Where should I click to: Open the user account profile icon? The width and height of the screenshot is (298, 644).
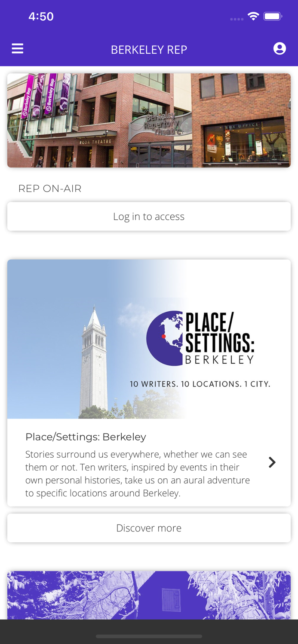pos(280,48)
